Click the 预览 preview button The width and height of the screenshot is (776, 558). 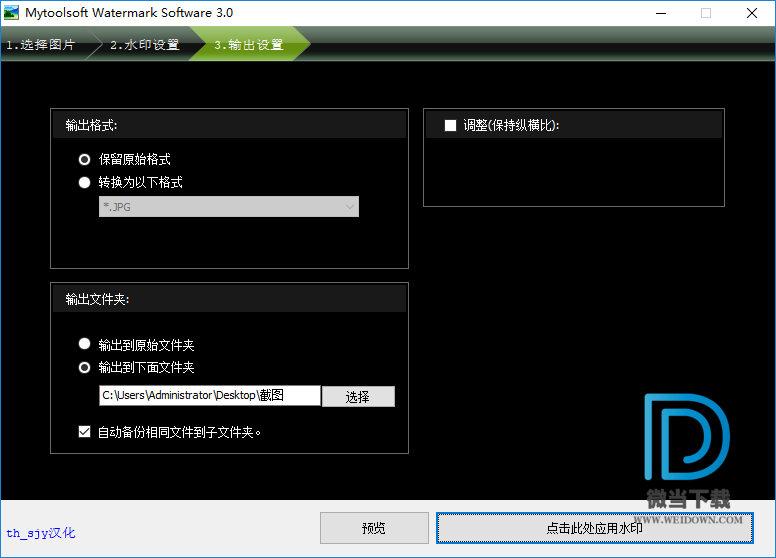373,528
